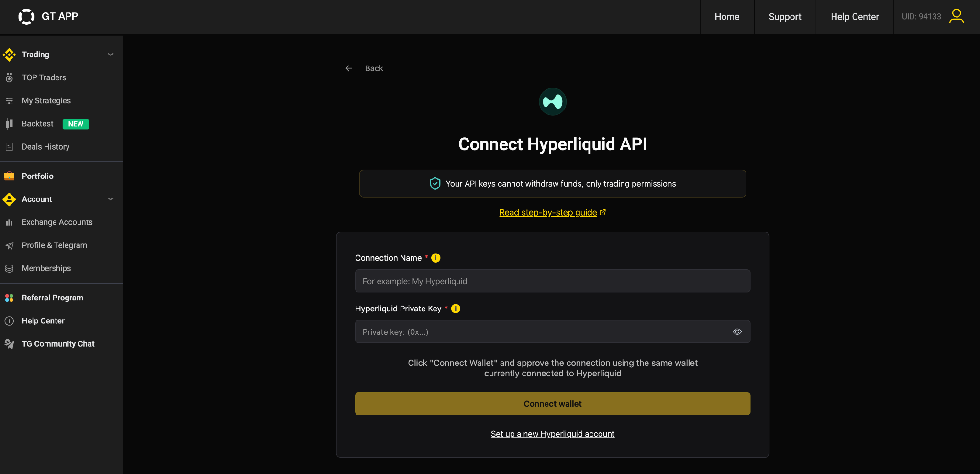
Task: Click the Portfolio briefcase icon
Action: (x=9, y=176)
